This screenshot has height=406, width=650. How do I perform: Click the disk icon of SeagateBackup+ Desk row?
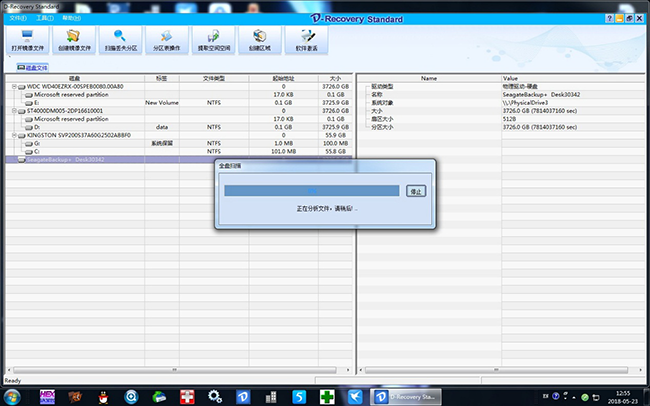click(x=22, y=160)
